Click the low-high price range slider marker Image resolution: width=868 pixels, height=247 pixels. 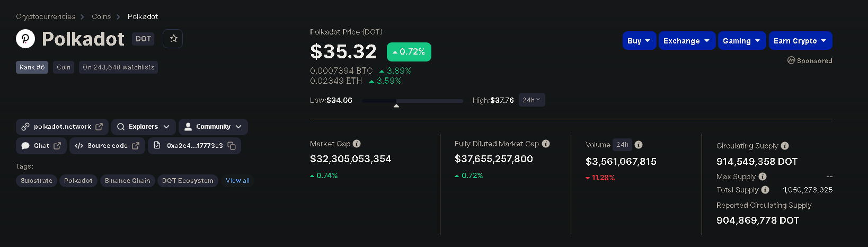pos(396,106)
